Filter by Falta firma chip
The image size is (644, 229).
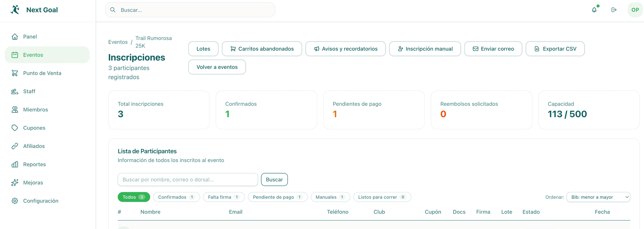[224, 197]
